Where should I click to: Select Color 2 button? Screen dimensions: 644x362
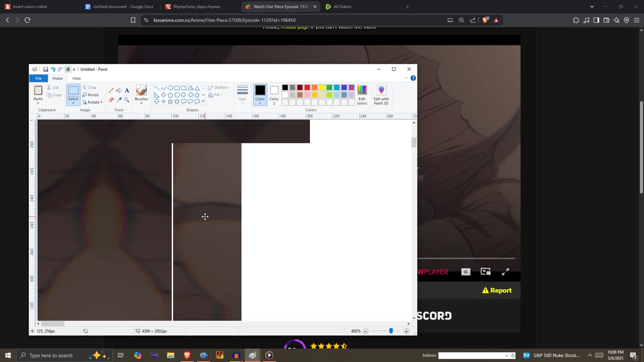[274, 95]
